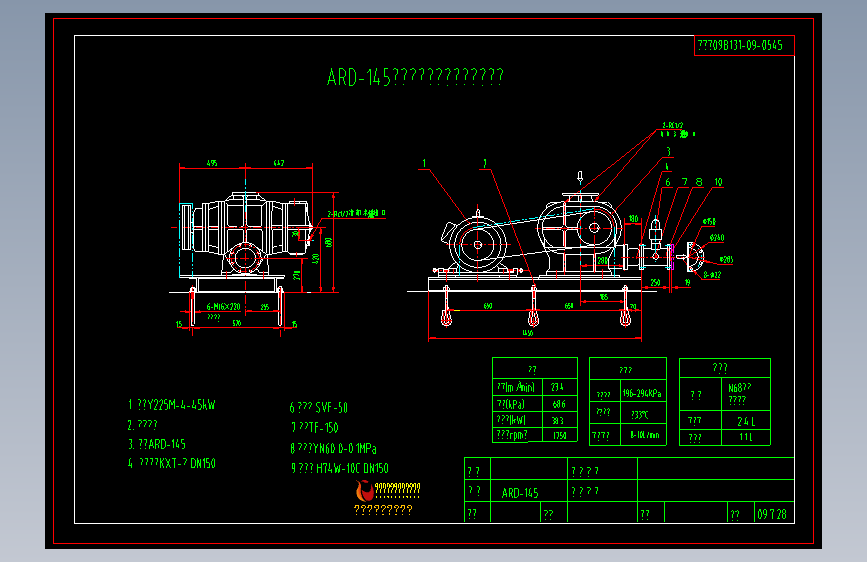The width and height of the screenshot is (867, 562).
Task: Select the '447' dimension on front view
Action: (x=279, y=163)
